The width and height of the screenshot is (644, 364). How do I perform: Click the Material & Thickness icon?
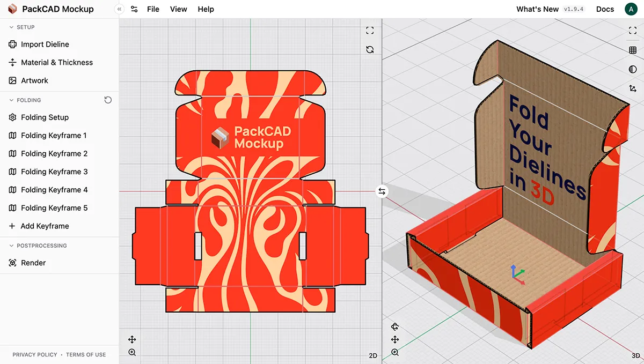click(x=13, y=63)
